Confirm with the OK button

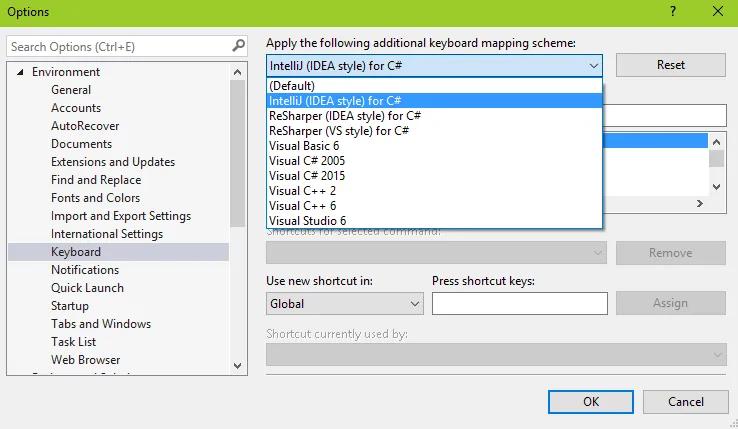[x=591, y=402]
